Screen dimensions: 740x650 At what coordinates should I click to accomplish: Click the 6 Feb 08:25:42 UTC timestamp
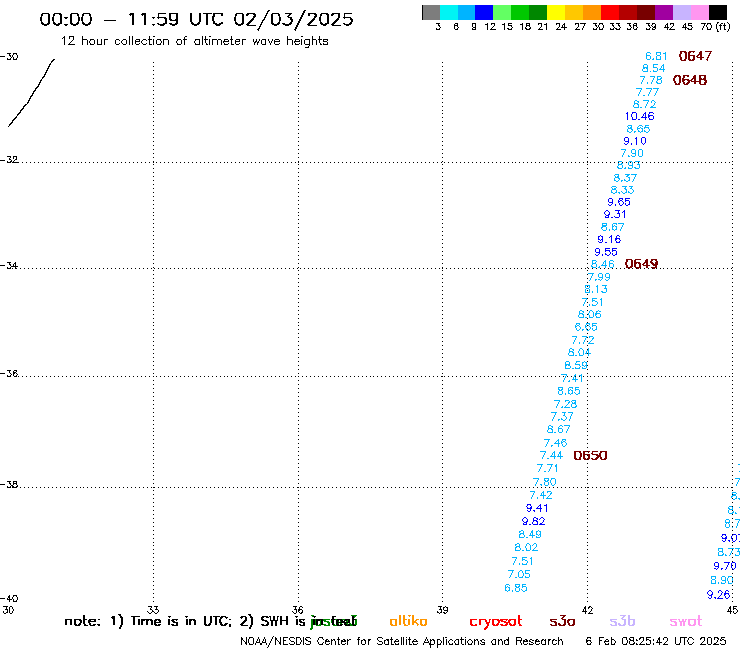[656, 641]
